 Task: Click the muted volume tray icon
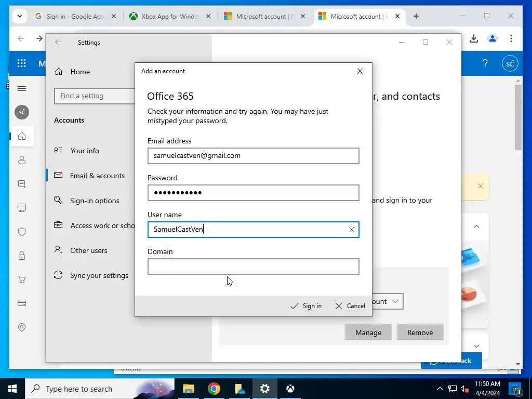(465, 389)
